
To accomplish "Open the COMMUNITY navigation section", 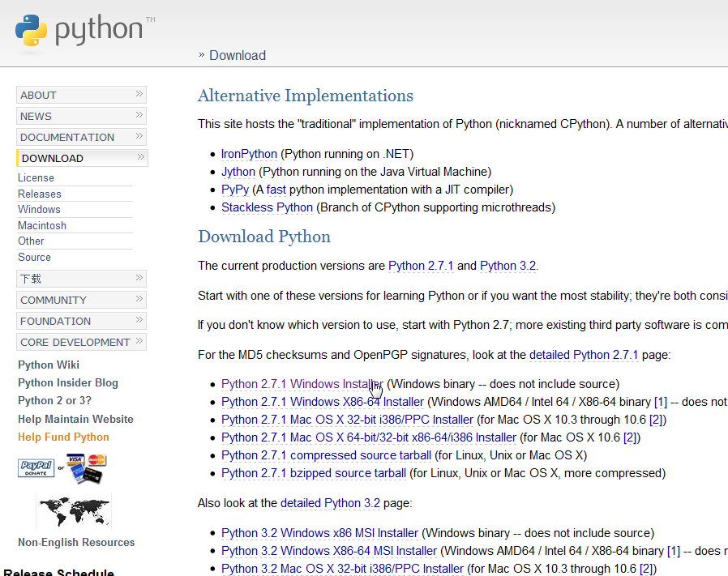I will (81, 300).
